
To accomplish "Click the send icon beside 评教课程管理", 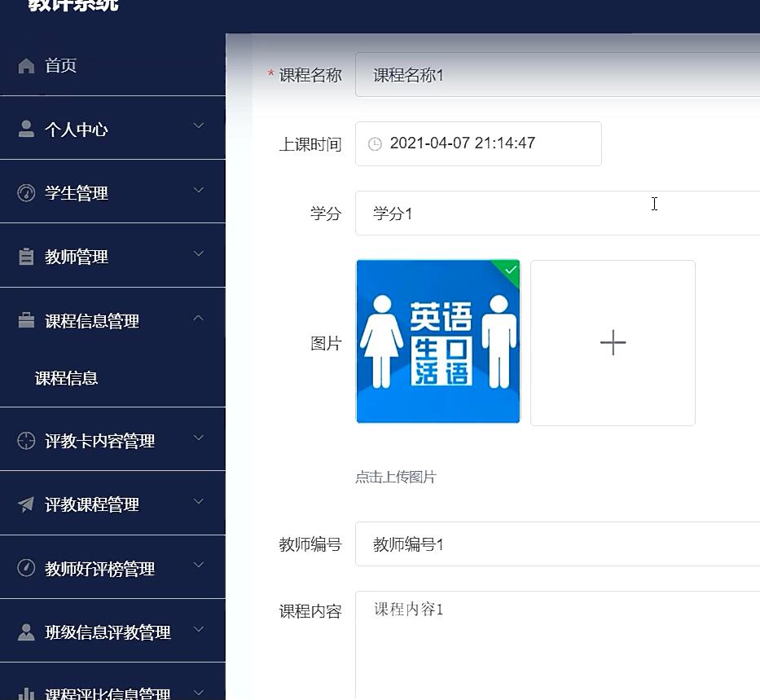I will point(26,504).
